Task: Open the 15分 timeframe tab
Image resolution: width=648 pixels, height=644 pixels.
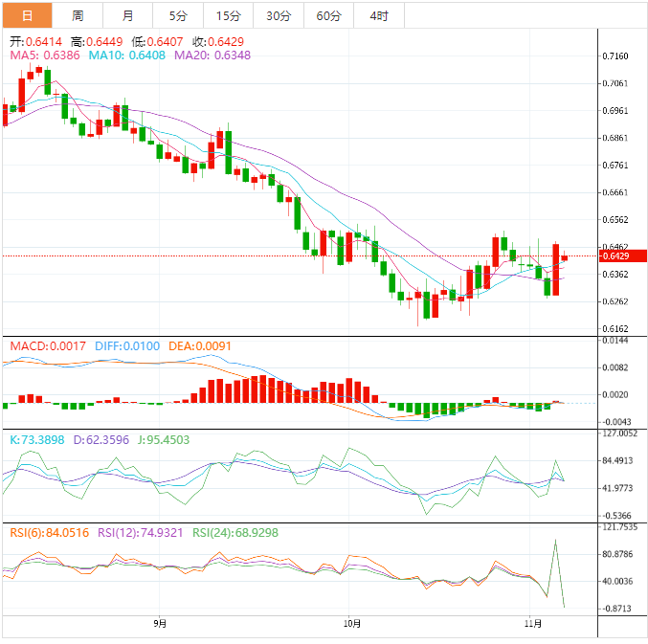Action: (229, 15)
